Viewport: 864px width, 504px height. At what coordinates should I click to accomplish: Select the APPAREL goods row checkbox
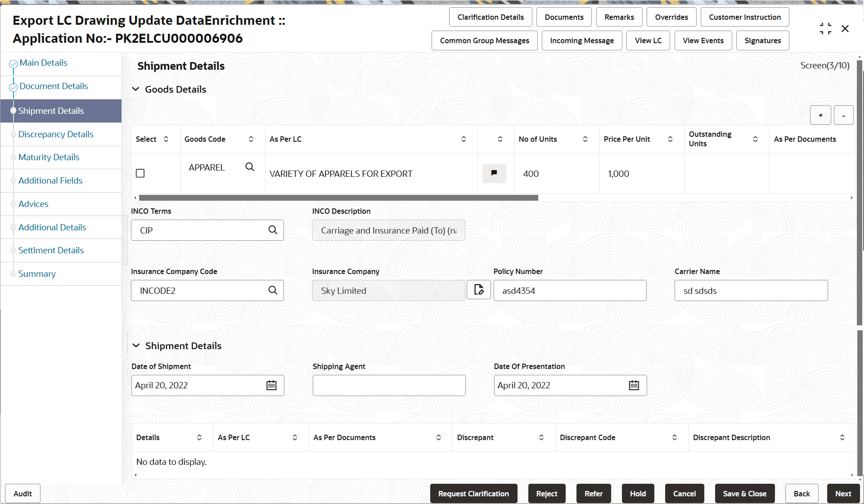140,173
